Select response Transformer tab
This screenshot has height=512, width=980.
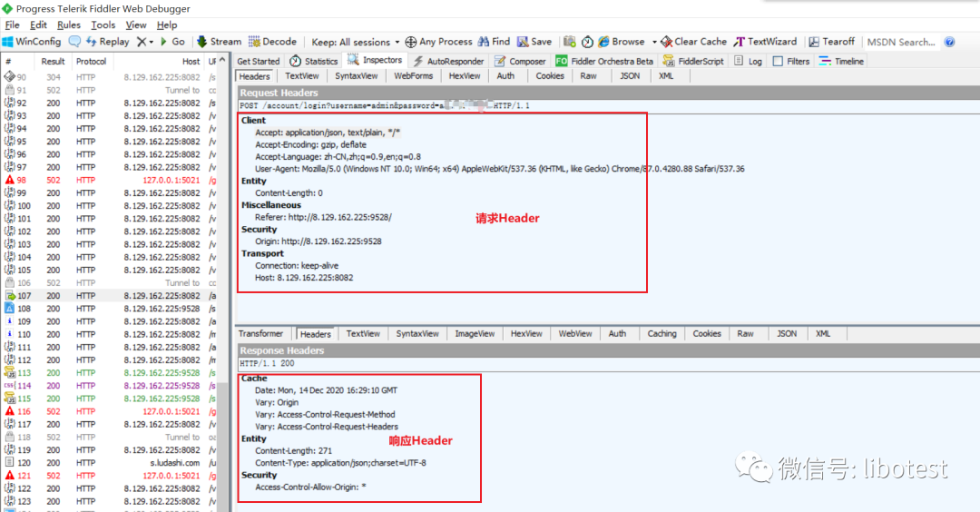tap(260, 334)
